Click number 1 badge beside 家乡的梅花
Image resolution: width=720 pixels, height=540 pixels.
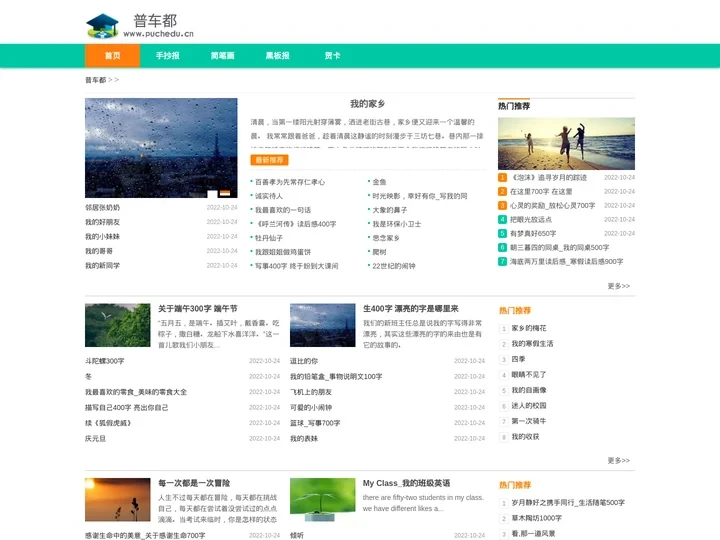point(504,328)
